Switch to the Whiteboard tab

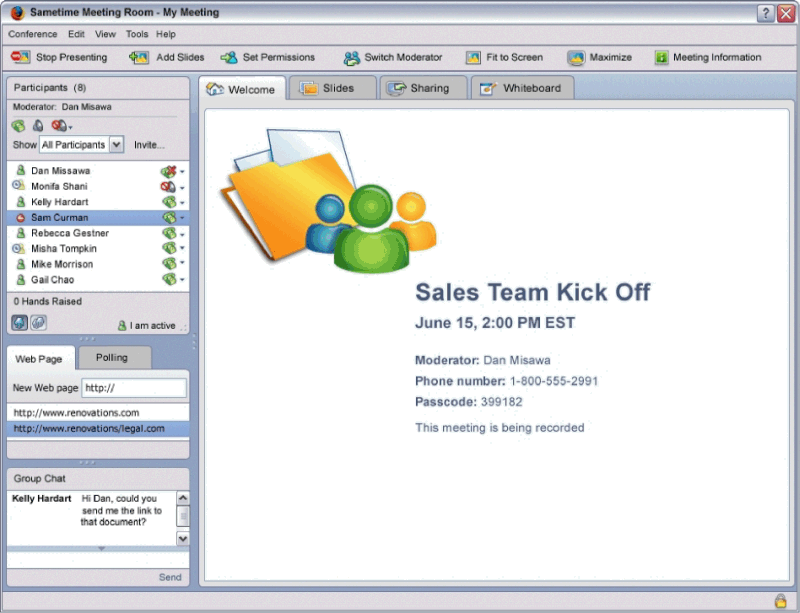point(522,88)
